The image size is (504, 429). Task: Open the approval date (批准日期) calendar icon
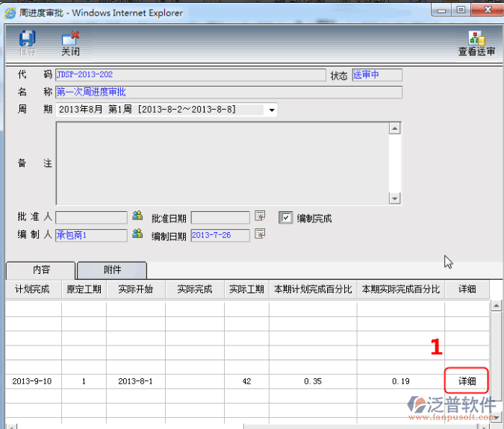pos(260,216)
